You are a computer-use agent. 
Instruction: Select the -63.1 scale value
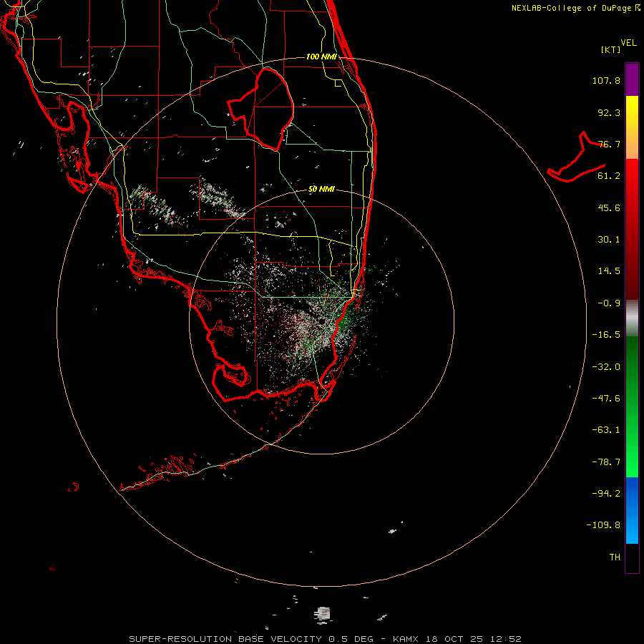point(606,430)
